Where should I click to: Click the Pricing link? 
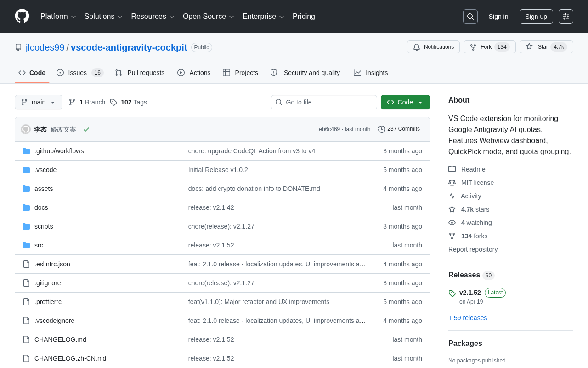304,17
